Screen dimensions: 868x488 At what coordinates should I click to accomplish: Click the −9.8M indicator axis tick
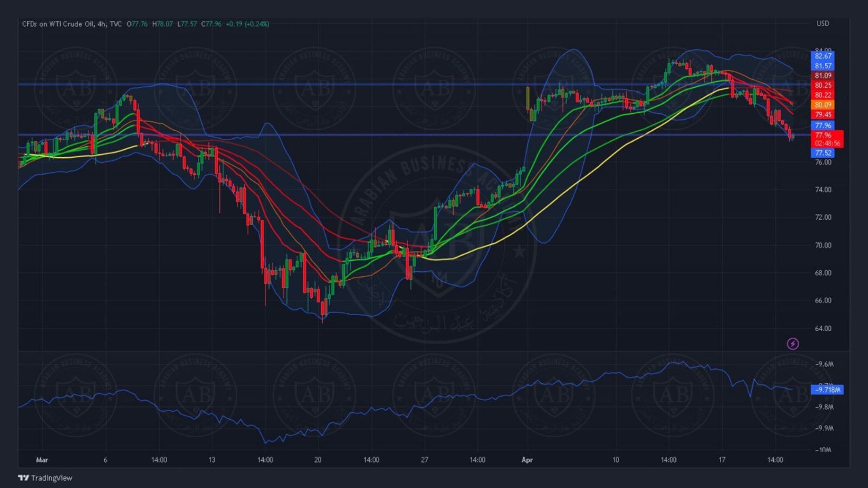(x=824, y=407)
